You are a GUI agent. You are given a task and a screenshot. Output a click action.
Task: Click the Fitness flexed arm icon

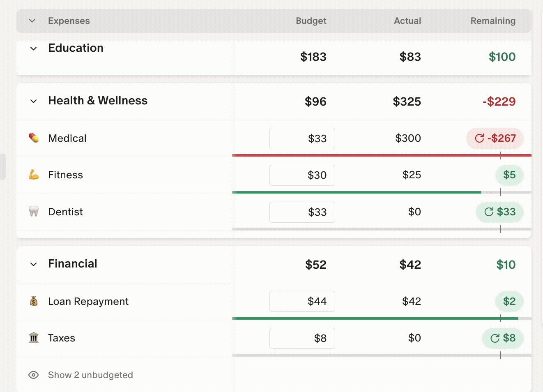click(x=34, y=175)
